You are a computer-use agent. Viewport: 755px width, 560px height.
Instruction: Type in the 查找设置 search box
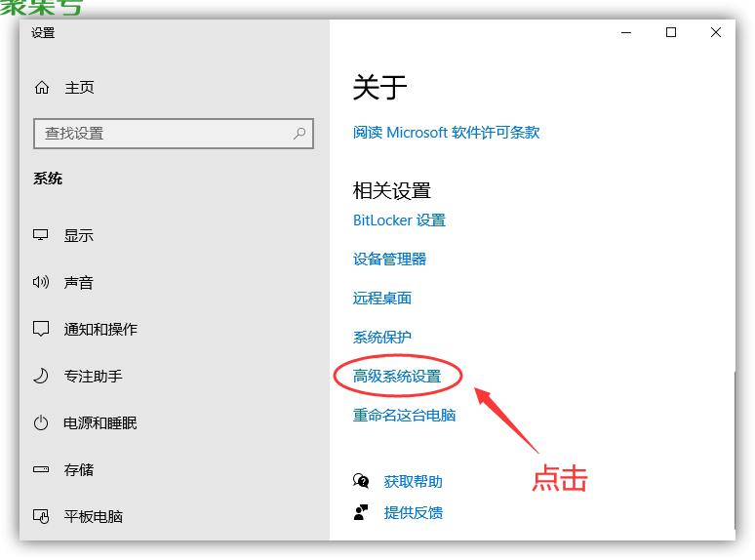pos(161,134)
